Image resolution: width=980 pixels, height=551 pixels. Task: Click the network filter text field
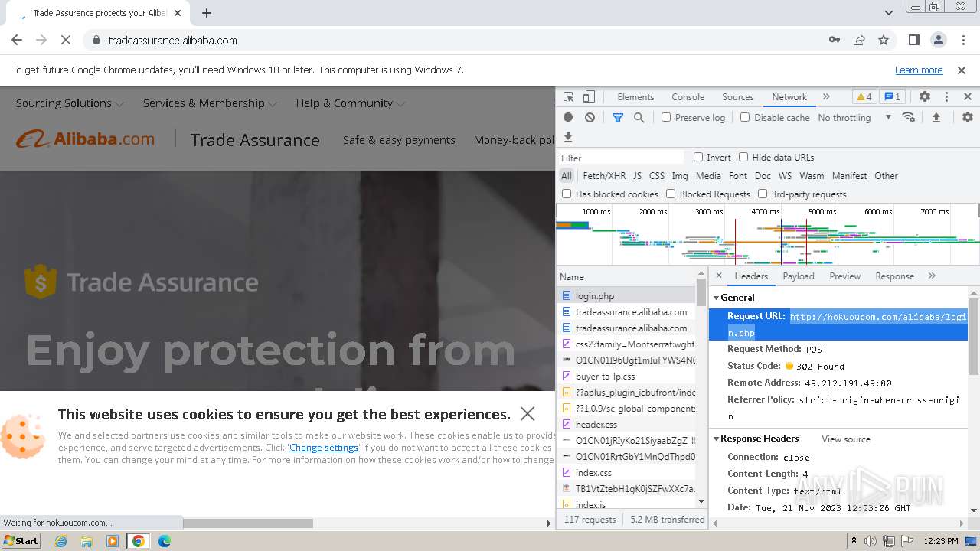coord(621,158)
